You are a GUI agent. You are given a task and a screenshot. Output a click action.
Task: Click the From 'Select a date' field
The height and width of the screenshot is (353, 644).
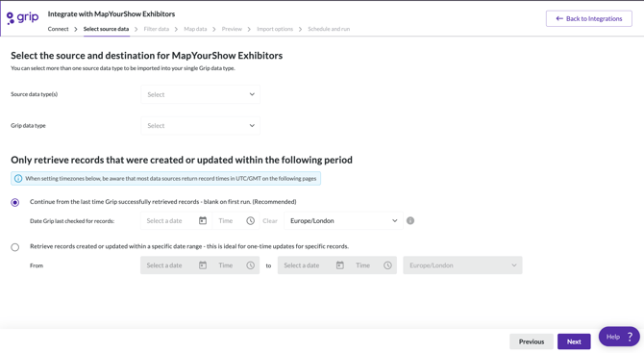click(x=176, y=265)
